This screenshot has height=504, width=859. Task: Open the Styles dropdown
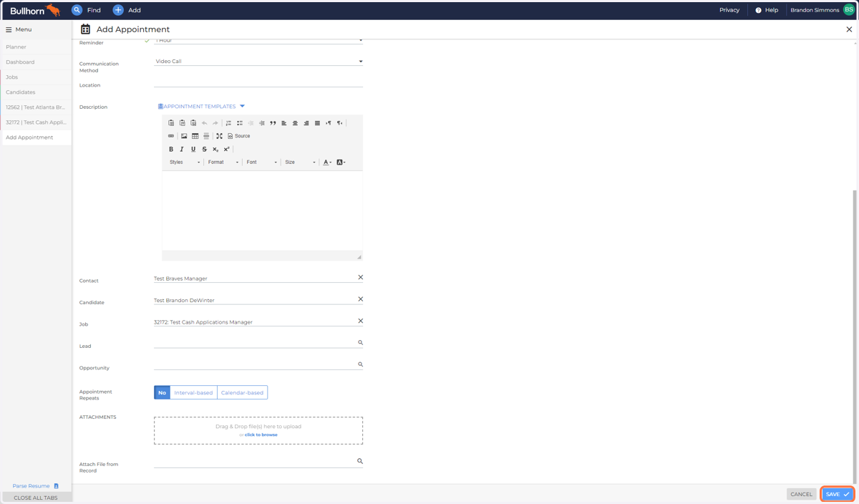pos(185,163)
